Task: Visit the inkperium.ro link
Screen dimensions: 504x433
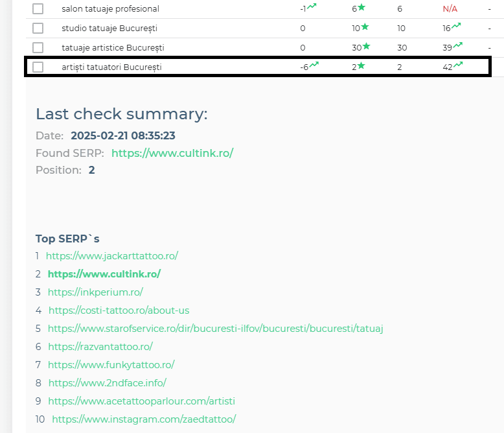Action: click(95, 292)
